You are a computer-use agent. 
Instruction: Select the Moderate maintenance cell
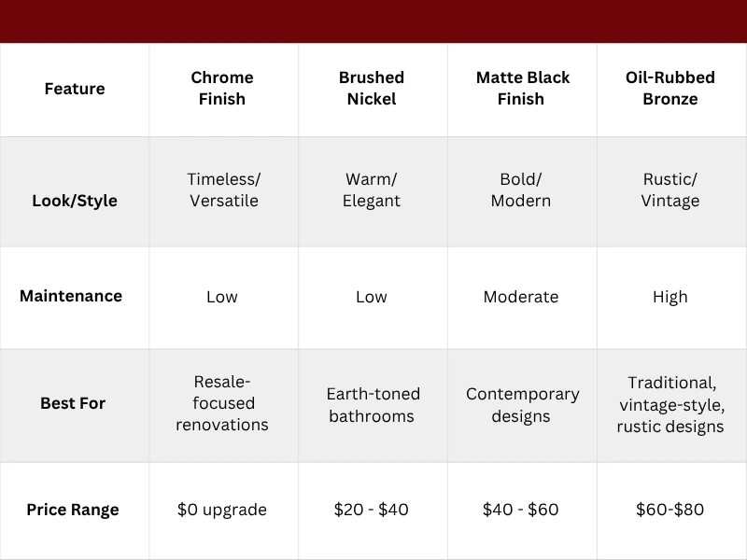[x=521, y=297]
